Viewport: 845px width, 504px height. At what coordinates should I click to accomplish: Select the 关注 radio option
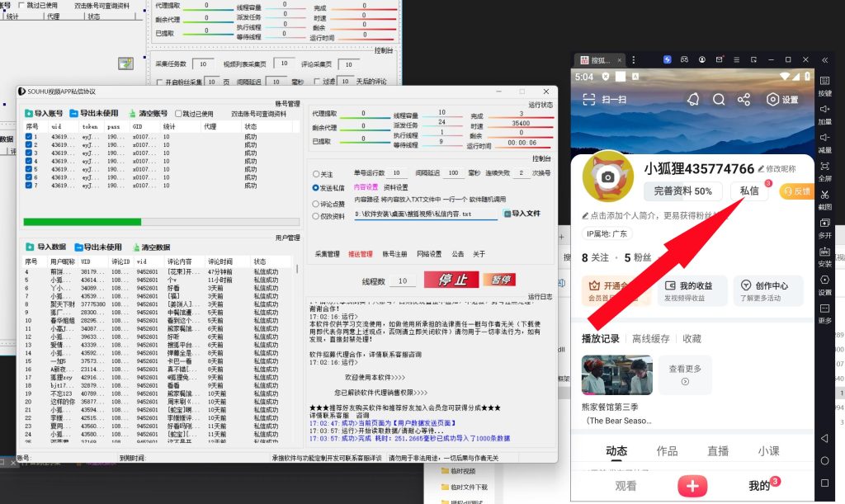pos(316,174)
